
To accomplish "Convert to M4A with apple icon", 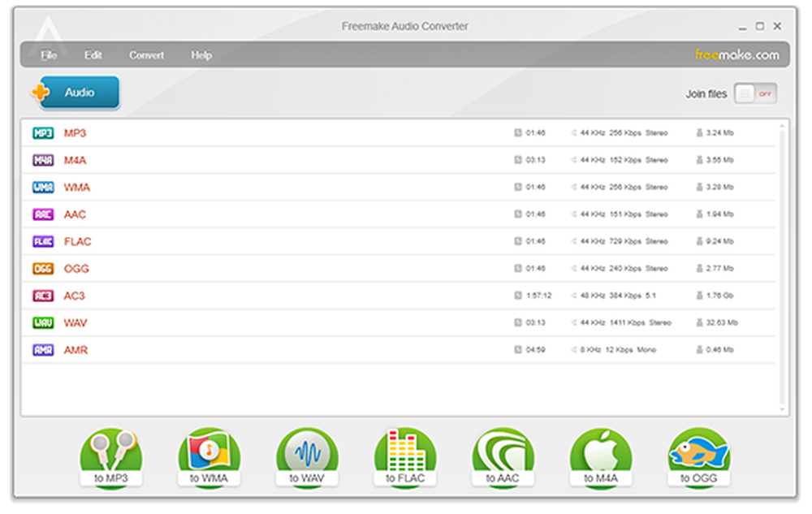I will pos(601,458).
